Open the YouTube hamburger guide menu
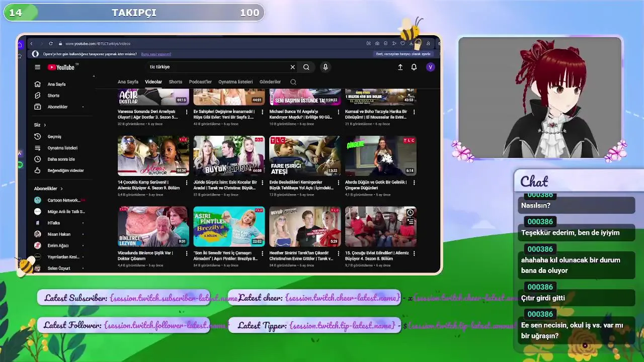The image size is (644, 362). pos(37,67)
